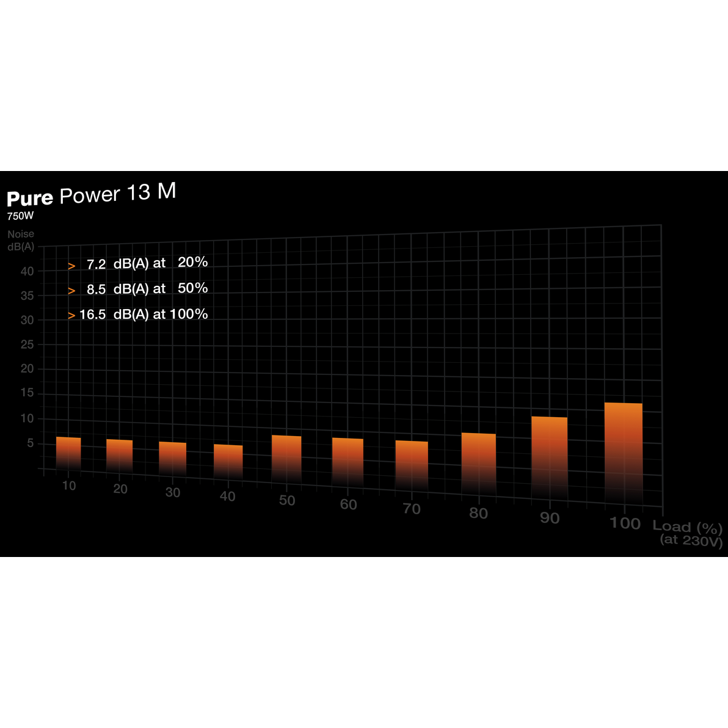The width and height of the screenshot is (728, 728).
Task: Click the 100 label on load axis
Action: tap(625, 523)
